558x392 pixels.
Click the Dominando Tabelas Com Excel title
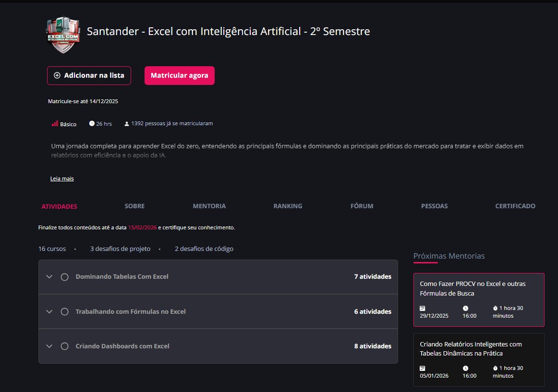(x=121, y=276)
